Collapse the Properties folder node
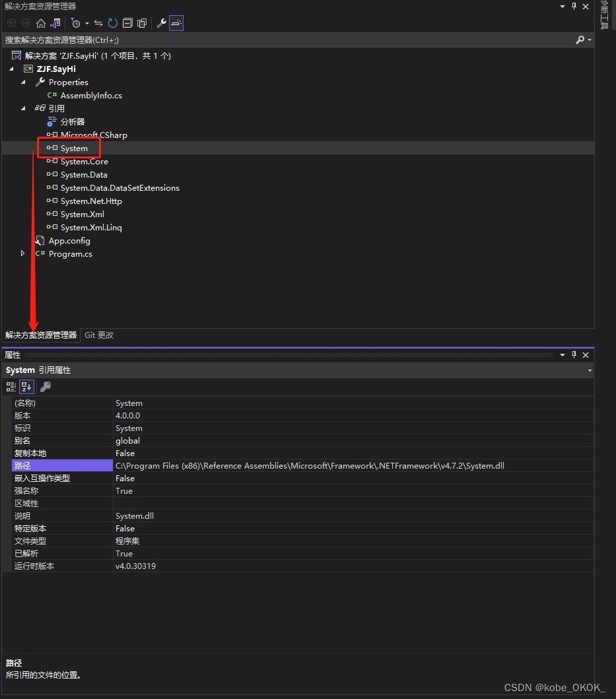This screenshot has height=699, width=616. tap(23, 82)
